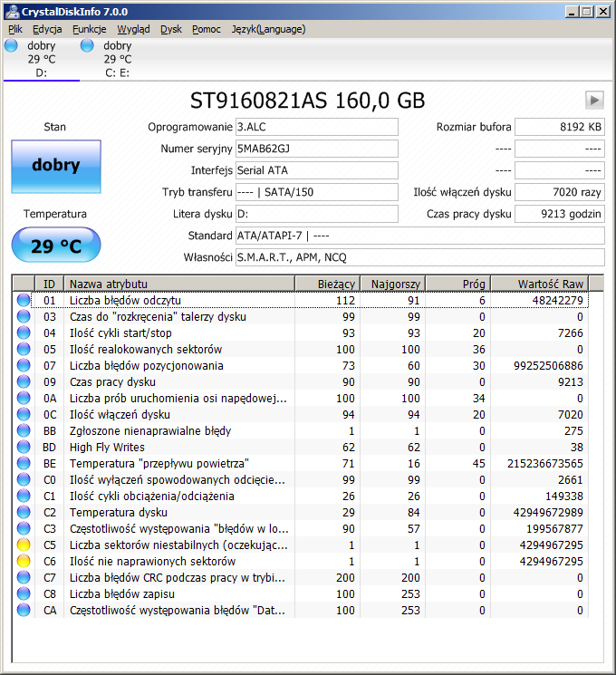Click the status circle for attribute 0C
This screenshot has height=675, width=616.
coord(24,415)
